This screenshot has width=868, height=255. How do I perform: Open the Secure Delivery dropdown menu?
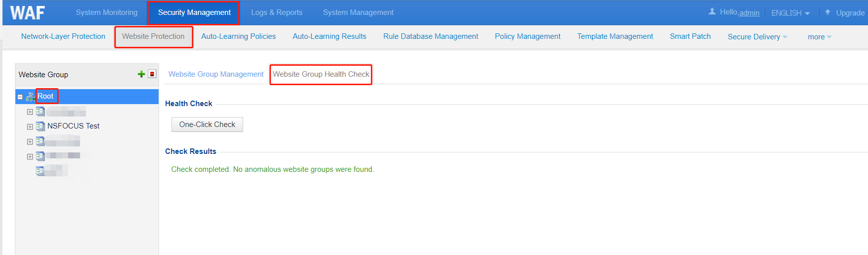click(x=757, y=37)
